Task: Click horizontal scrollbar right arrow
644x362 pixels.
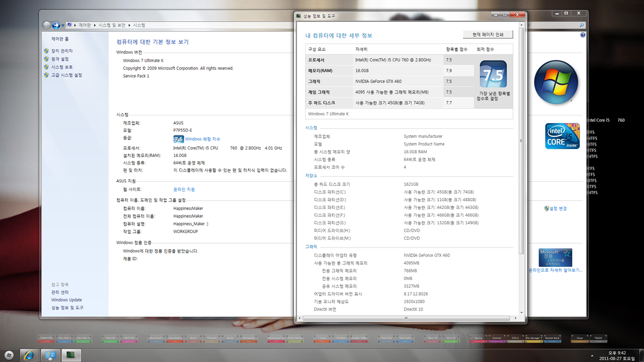Action: coord(516,318)
